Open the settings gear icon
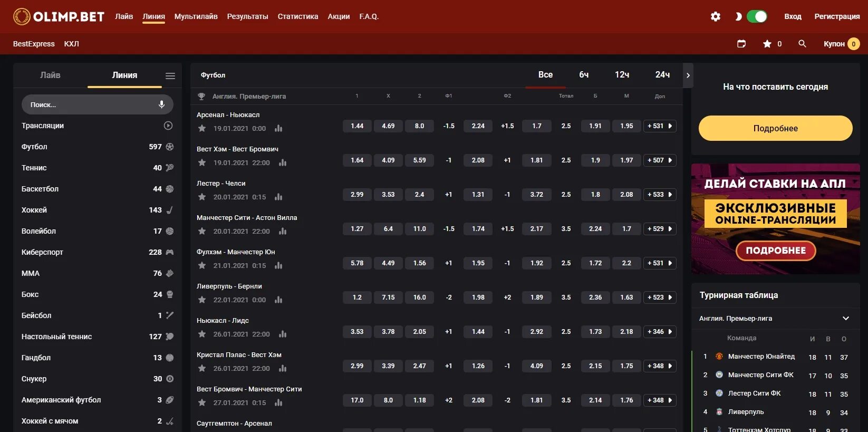The width and height of the screenshot is (868, 432). (x=715, y=16)
